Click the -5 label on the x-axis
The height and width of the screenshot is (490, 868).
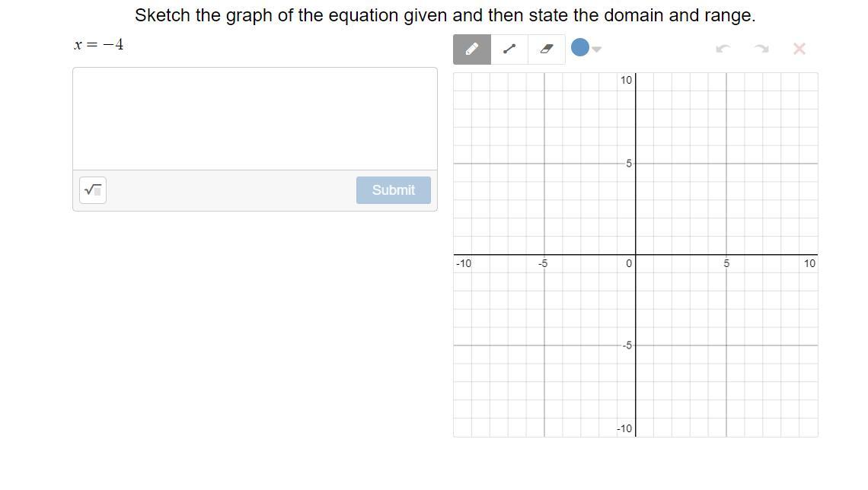point(543,264)
